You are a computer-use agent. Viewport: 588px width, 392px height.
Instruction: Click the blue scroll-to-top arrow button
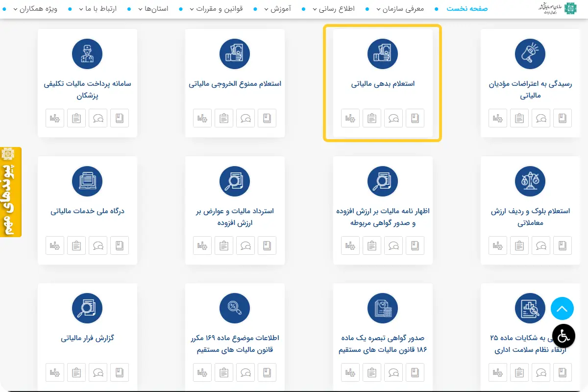tap(563, 309)
